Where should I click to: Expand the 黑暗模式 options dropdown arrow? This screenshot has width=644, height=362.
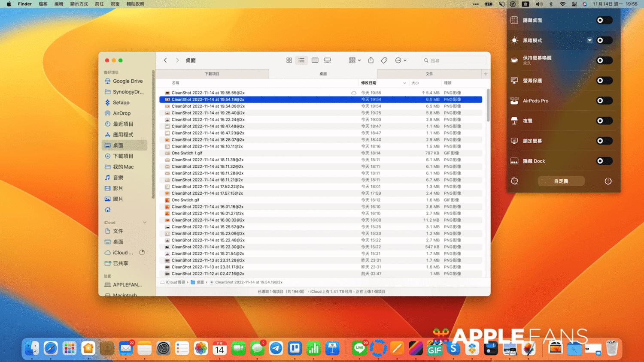[589, 40]
